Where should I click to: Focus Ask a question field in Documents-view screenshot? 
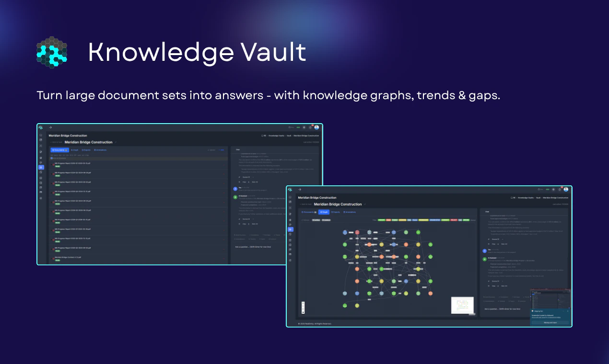[253, 247]
